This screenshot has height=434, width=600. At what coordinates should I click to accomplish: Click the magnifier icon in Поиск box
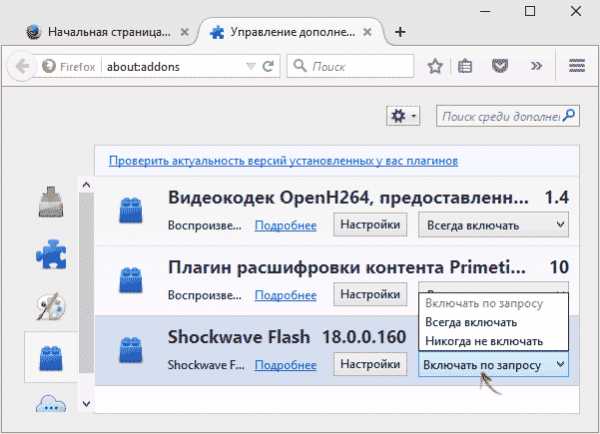[300, 65]
